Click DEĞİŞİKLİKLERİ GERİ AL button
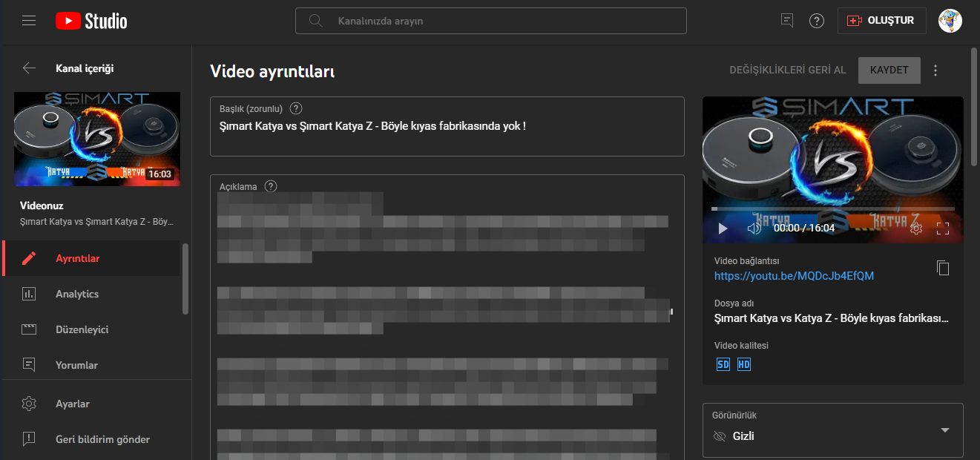The height and width of the screenshot is (460, 980). coord(788,70)
